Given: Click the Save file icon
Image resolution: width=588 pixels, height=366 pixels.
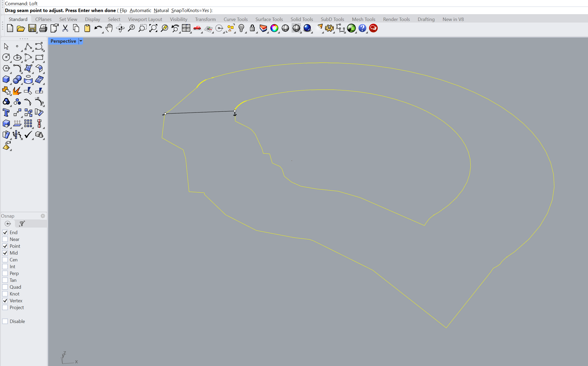Looking at the screenshot, I should click(x=32, y=28).
